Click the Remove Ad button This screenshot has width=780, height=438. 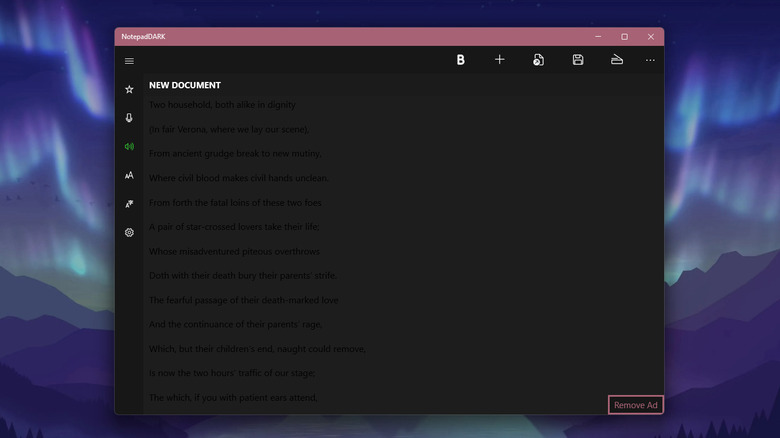636,405
